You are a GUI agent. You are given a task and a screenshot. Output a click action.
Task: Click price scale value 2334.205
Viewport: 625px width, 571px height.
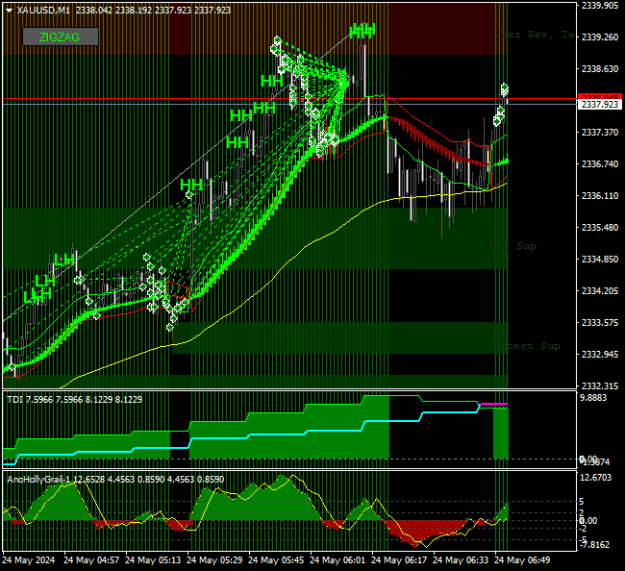[x=600, y=291]
